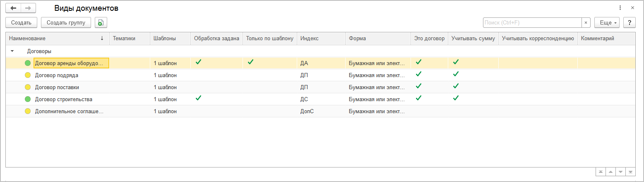Click the back navigation arrow

pos(13,8)
